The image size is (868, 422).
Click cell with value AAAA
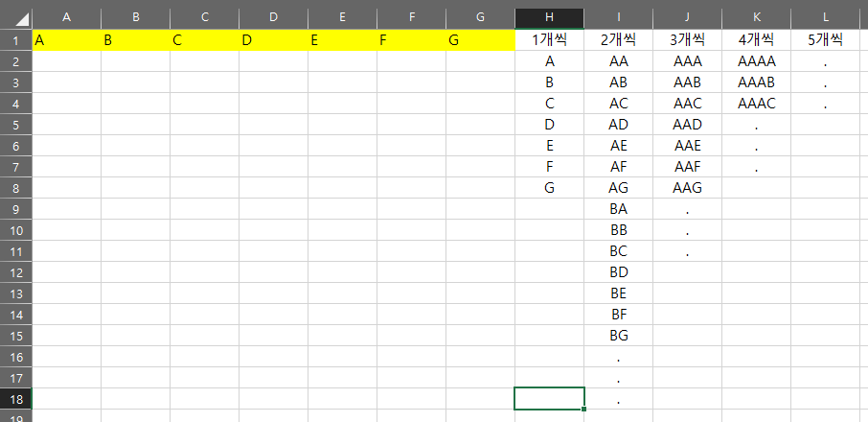tap(756, 61)
